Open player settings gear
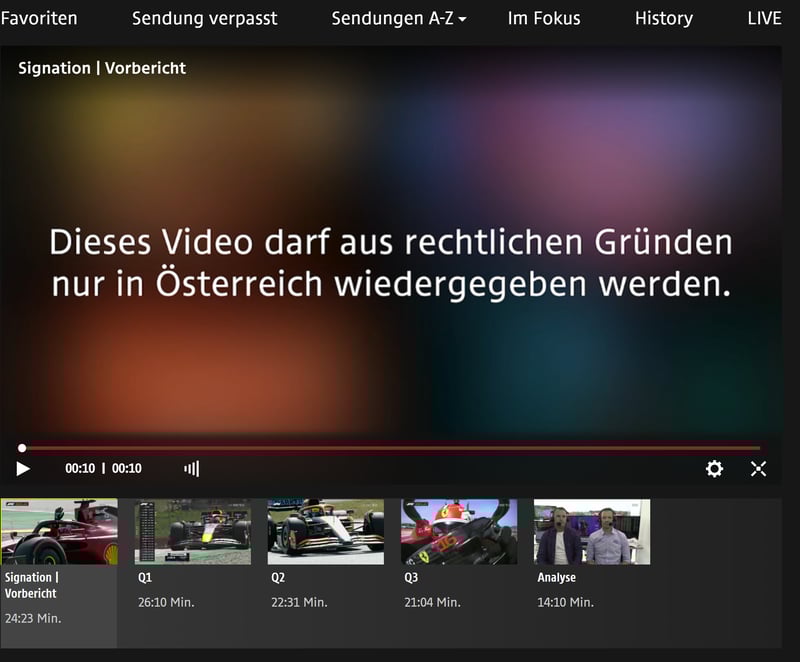Viewport: 800px width, 662px height. (x=714, y=468)
